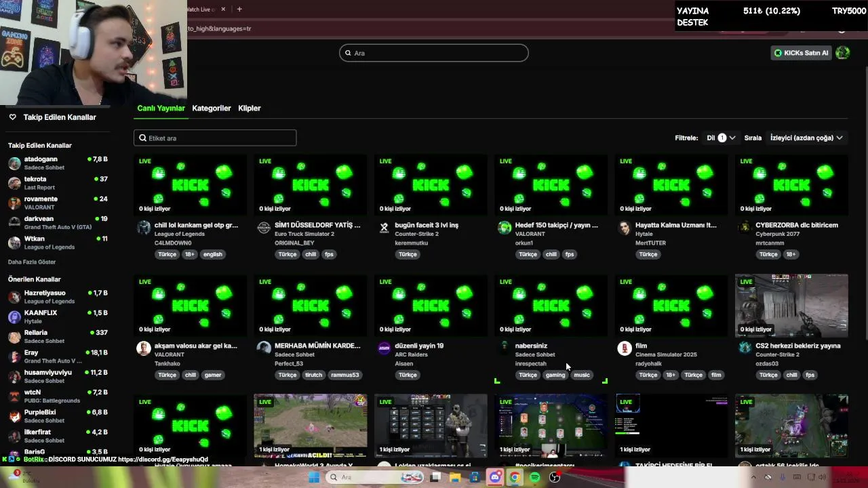Open the "Dil" language filter dropdown

[x=721, y=138]
